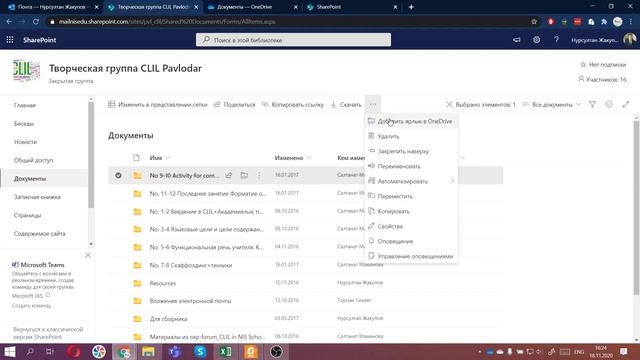Viewport: 640px width, 360px height.
Task: Click Изменить в представлении сетки
Action: 158,104
